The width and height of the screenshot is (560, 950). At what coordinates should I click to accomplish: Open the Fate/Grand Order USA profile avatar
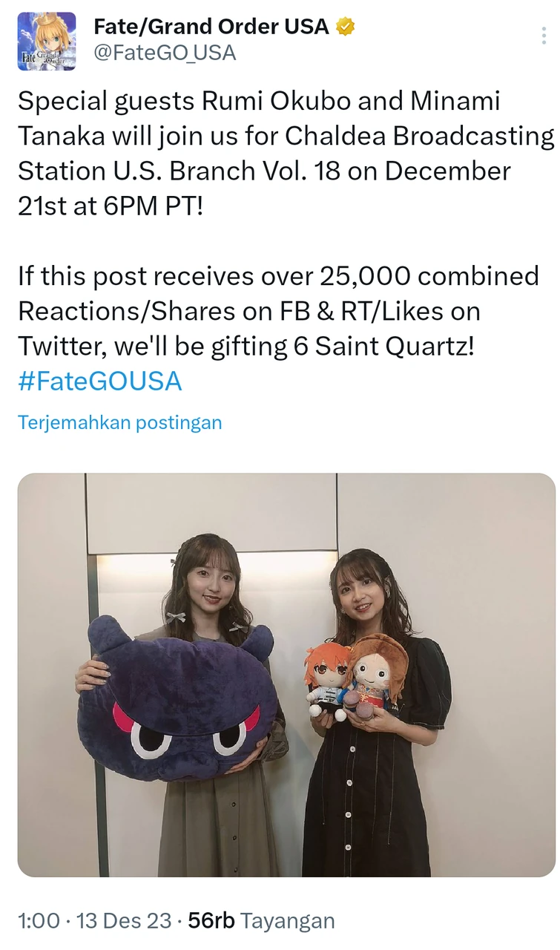tap(47, 42)
